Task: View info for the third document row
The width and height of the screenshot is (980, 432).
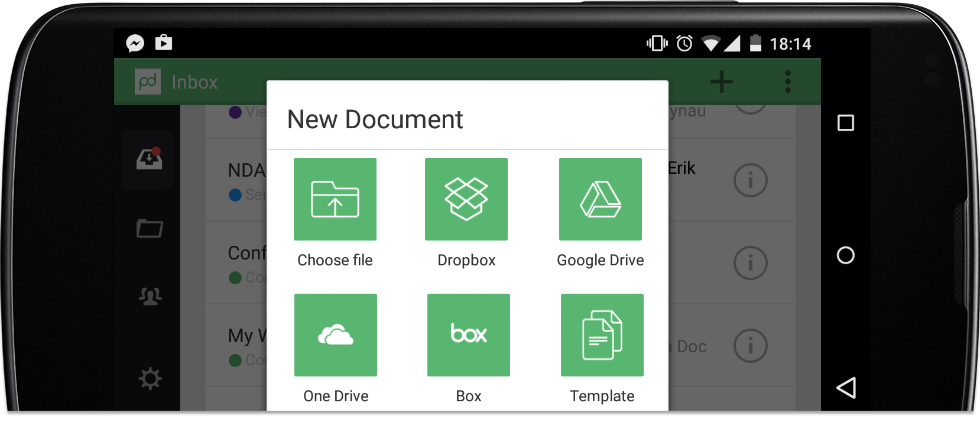Action: [x=750, y=262]
